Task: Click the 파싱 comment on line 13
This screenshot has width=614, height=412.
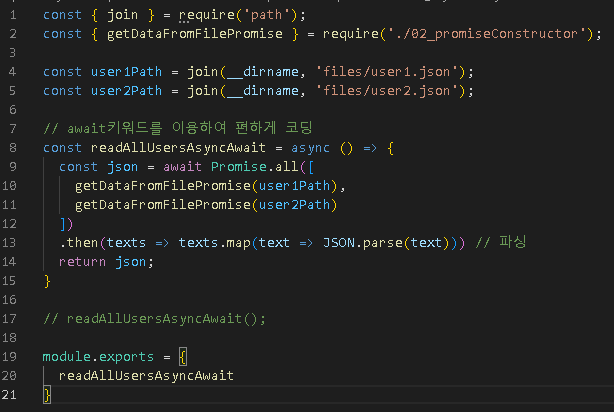Action: coord(500,242)
